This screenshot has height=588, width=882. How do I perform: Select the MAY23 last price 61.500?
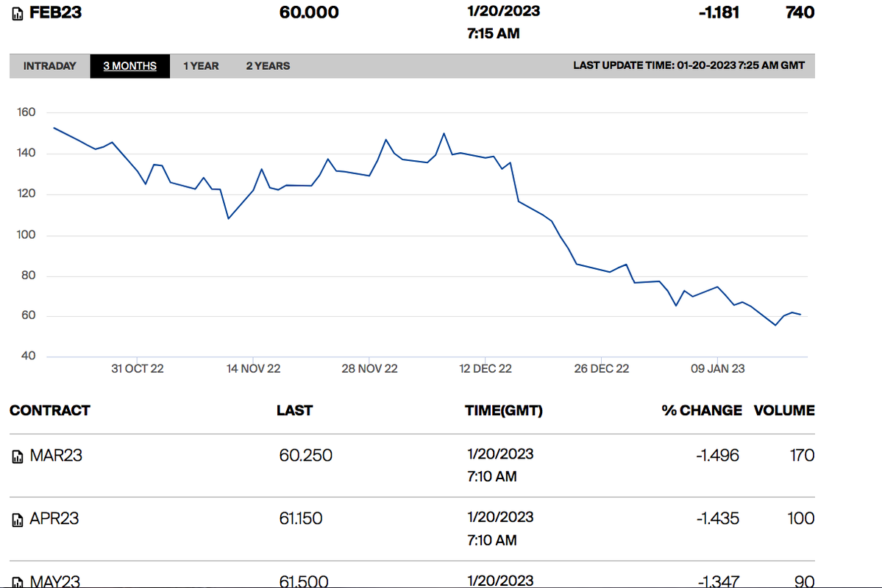(304, 581)
